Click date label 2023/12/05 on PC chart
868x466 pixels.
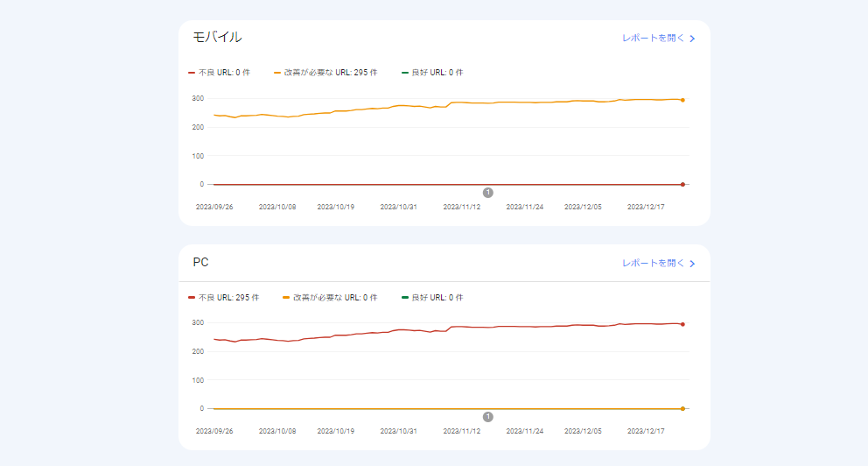[583, 431]
